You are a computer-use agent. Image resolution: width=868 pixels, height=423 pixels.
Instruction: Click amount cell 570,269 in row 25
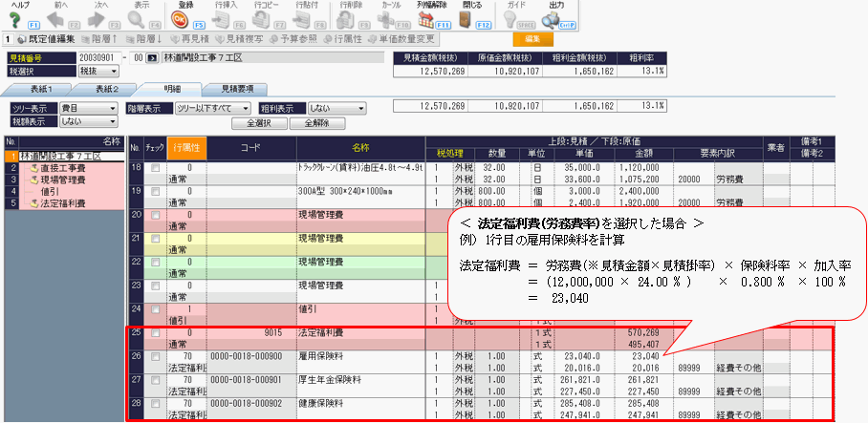tap(643, 333)
